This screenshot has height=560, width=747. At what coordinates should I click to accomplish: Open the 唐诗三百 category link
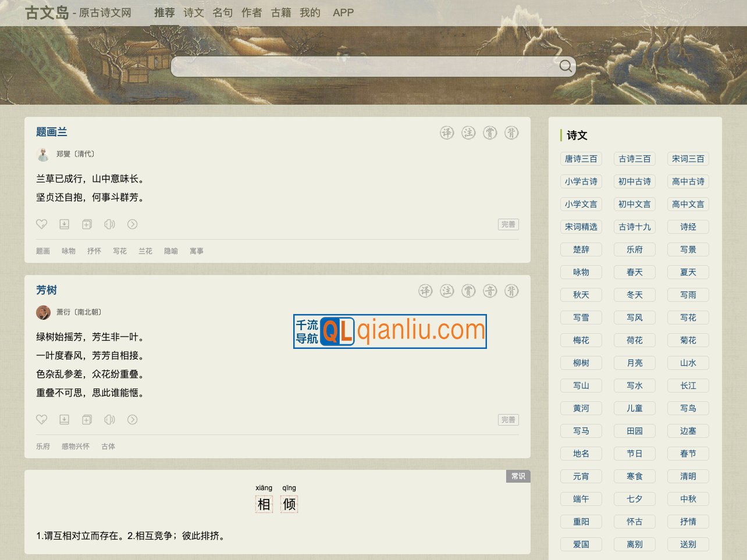point(581,159)
